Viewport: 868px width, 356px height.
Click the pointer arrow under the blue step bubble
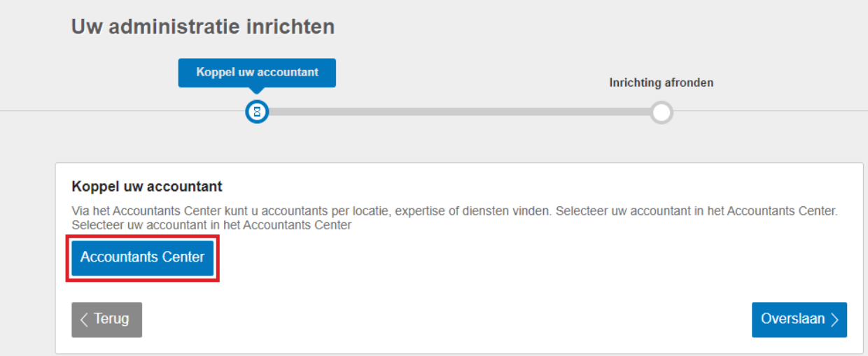[x=257, y=91]
